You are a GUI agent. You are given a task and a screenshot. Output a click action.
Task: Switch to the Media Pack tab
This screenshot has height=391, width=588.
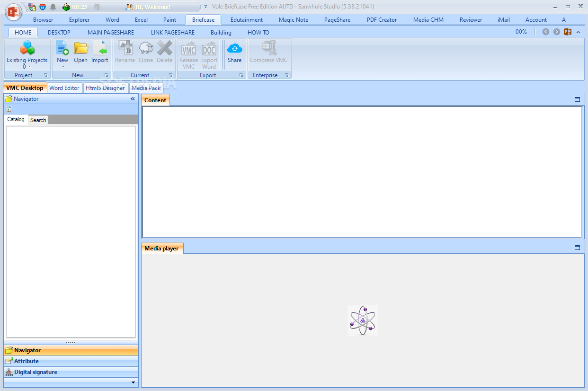pos(146,88)
